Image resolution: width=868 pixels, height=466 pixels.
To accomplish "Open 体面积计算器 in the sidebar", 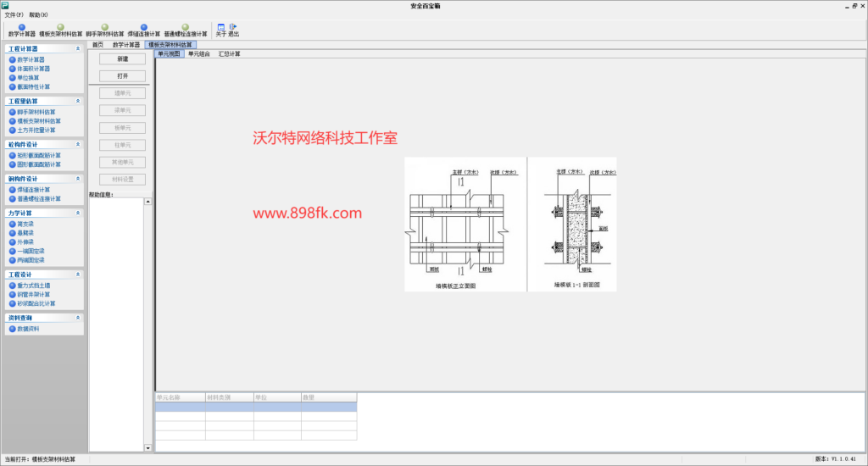I will (33, 69).
